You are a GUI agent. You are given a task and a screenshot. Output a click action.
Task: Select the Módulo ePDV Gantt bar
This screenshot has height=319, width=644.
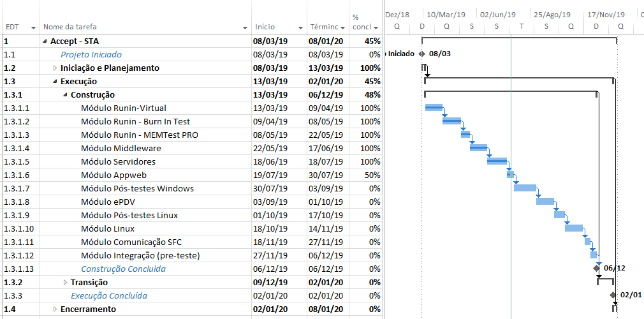545,201
